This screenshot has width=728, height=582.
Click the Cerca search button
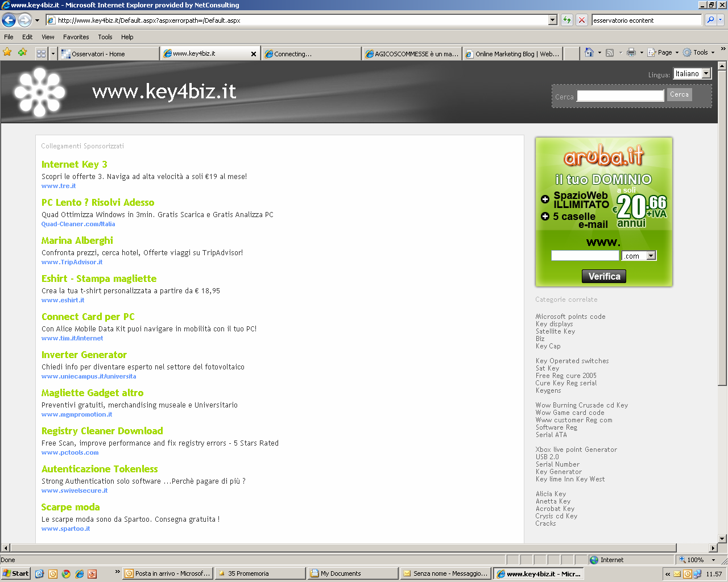(x=679, y=95)
